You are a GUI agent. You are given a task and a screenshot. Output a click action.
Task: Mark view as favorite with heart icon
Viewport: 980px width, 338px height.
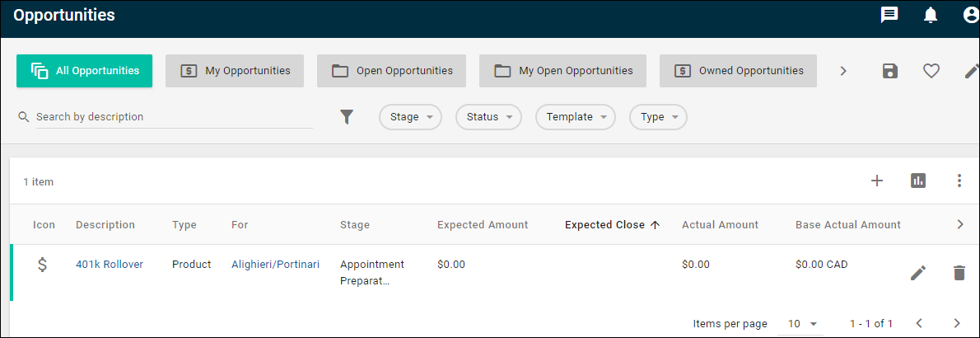[931, 71]
